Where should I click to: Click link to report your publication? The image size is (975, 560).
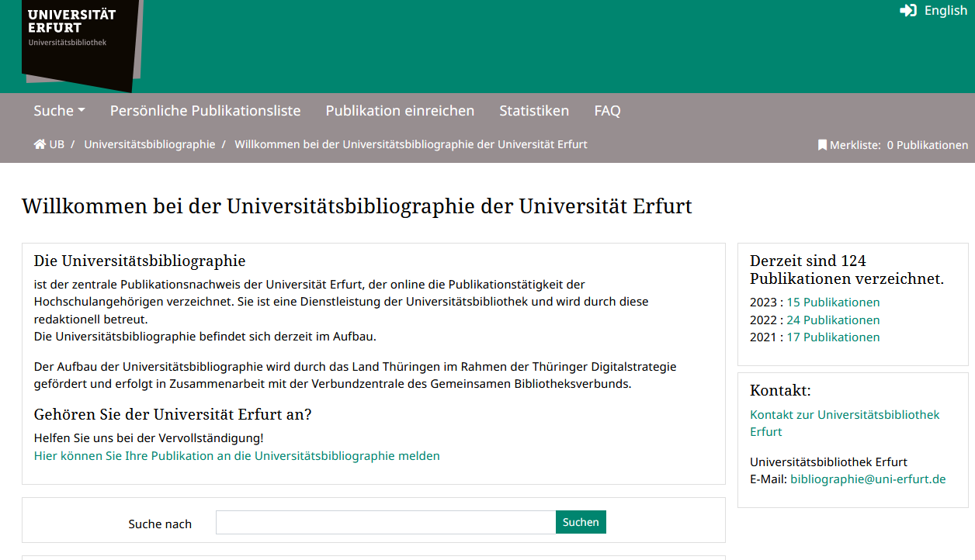click(x=237, y=456)
